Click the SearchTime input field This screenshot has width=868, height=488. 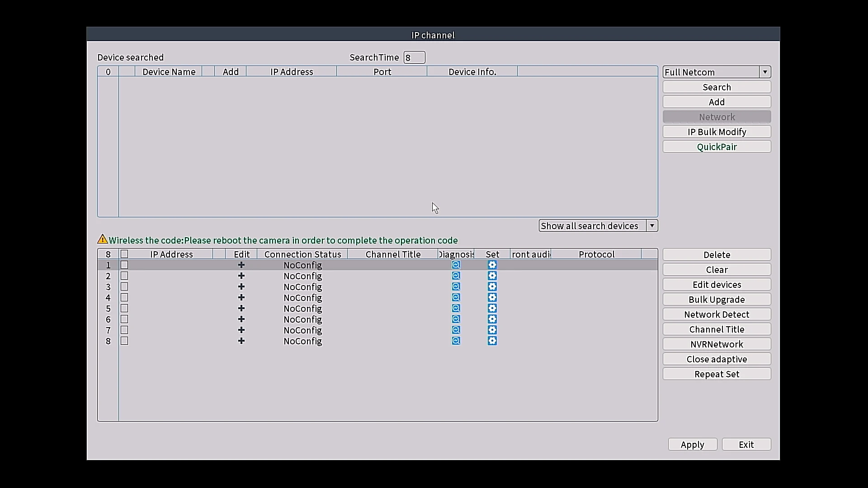pos(414,58)
